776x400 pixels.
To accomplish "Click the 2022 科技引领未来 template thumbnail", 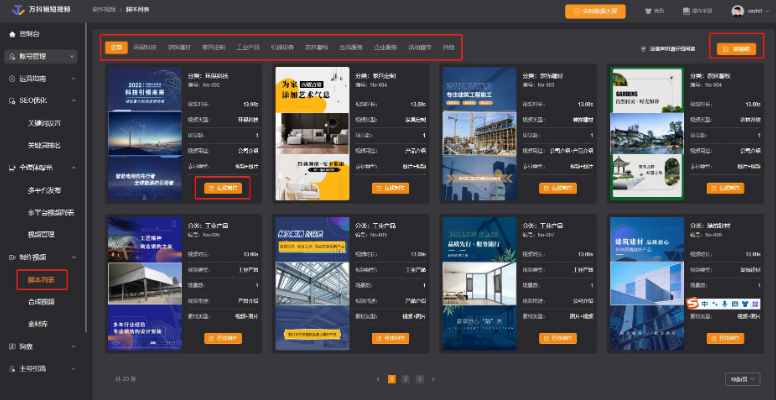I will (x=145, y=133).
